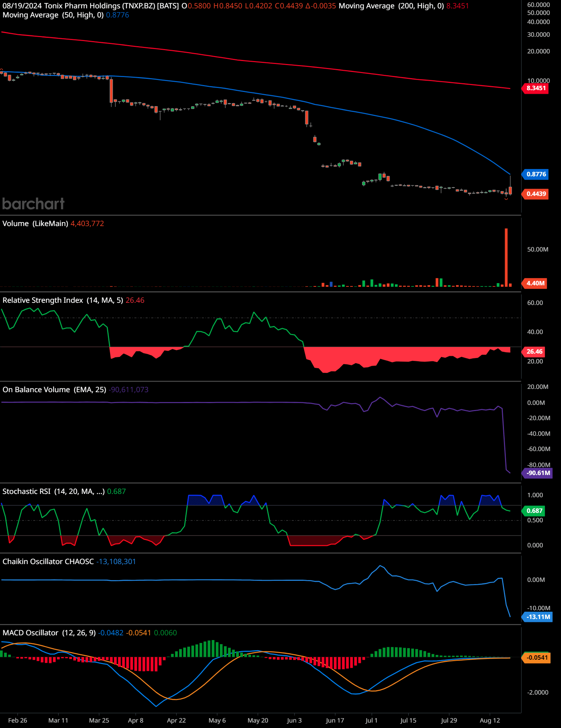Click the blue 0.8776 price axis tag

coord(536,174)
